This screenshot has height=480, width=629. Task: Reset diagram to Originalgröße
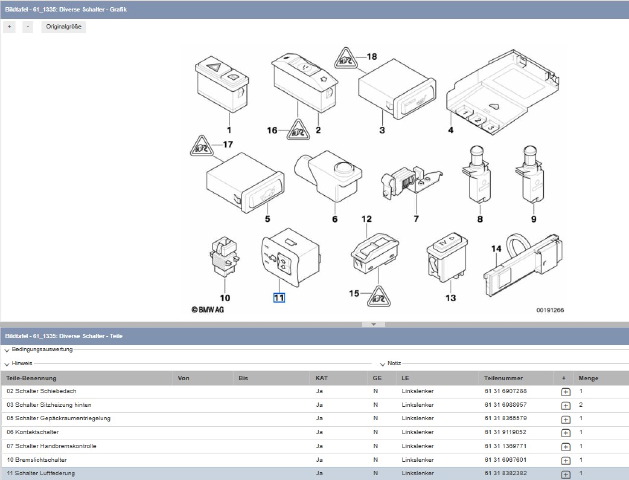click(63, 27)
